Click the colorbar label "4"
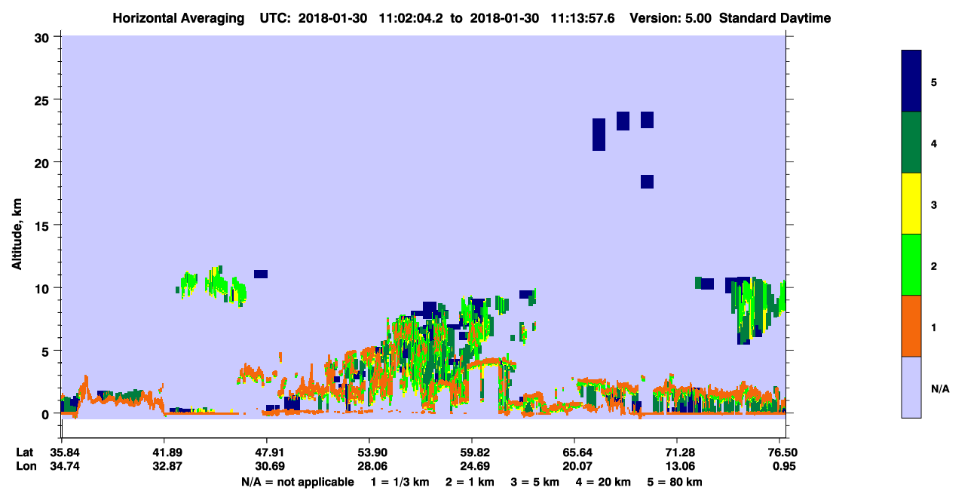The width and height of the screenshot is (980, 503). 934,143
